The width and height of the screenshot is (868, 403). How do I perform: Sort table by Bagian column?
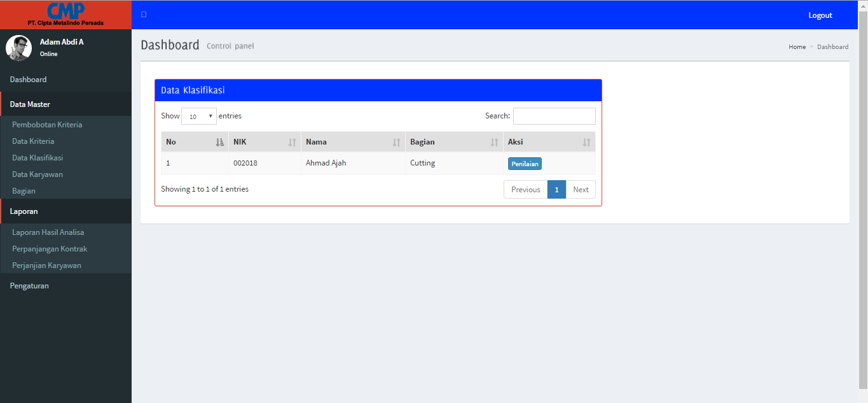pos(454,142)
